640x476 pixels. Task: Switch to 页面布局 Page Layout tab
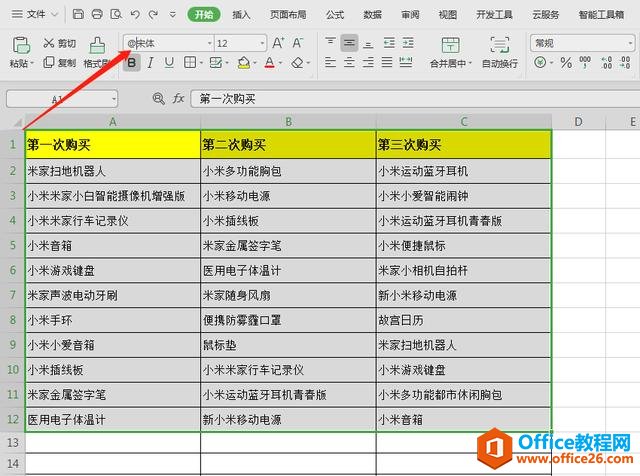[288, 15]
